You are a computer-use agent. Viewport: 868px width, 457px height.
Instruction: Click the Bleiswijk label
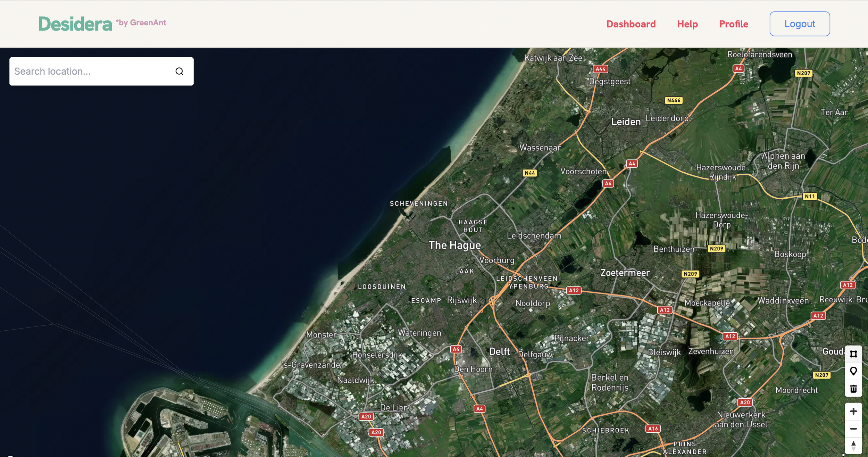(x=664, y=352)
